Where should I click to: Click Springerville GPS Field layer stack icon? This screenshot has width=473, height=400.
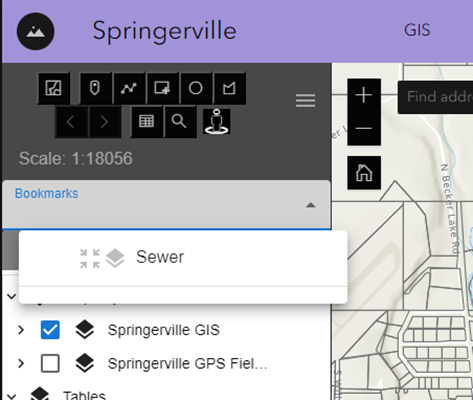click(x=85, y=363)
